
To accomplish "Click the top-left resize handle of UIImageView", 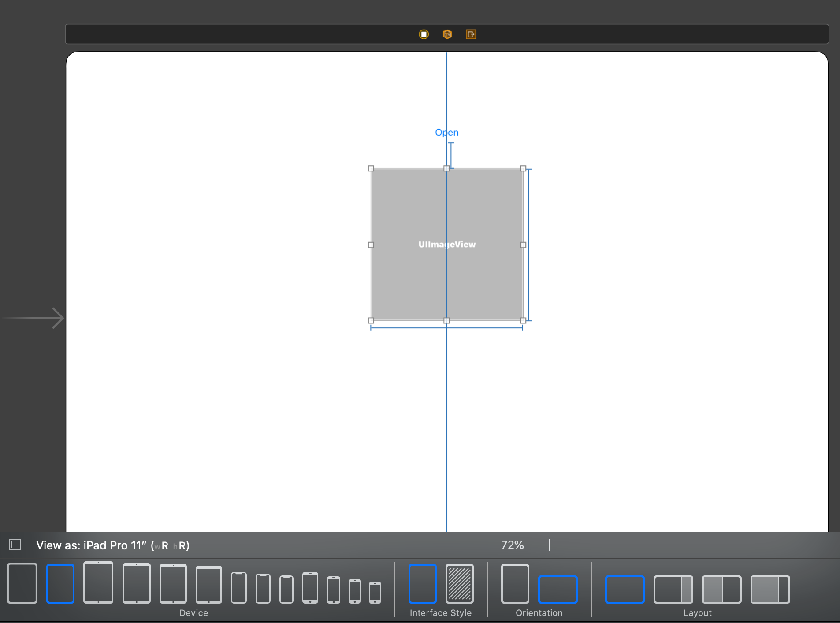I will [371, 168].
